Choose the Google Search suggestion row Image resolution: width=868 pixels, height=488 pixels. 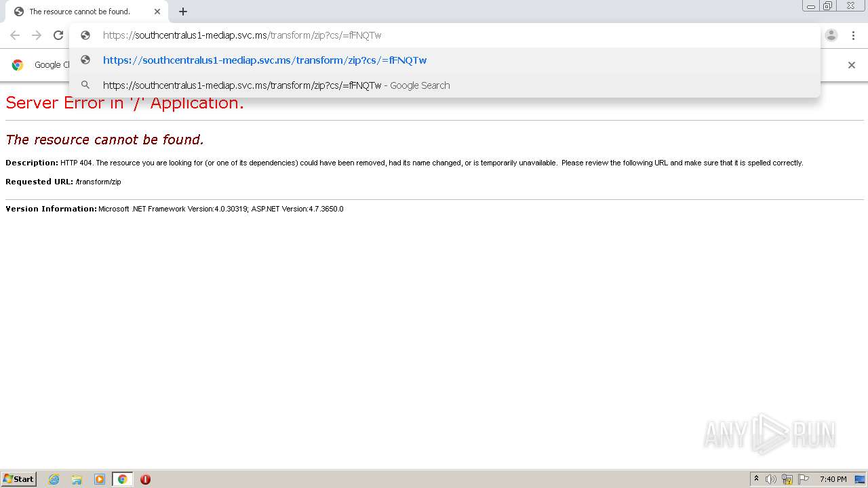point(445,85)
